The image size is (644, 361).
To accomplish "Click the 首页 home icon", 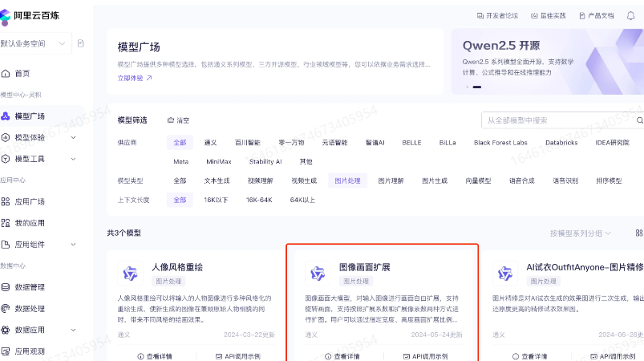I will (6, 74).
